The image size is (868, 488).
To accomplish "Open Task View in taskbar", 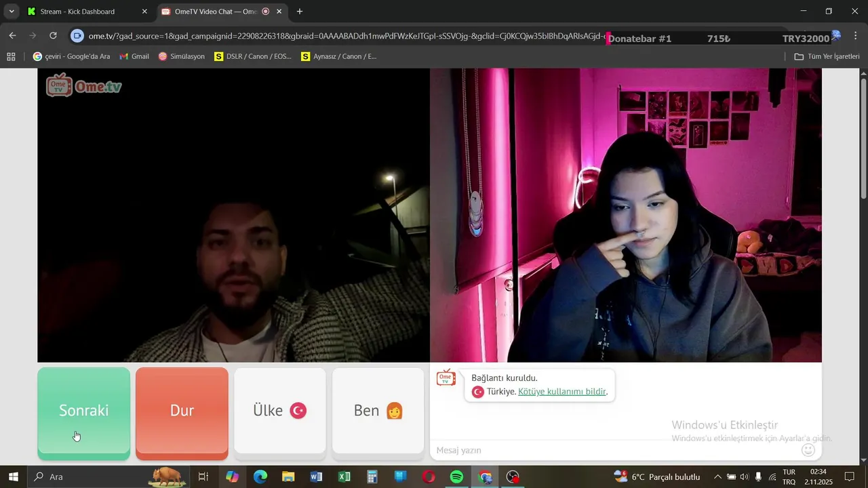I will point(203,476).
